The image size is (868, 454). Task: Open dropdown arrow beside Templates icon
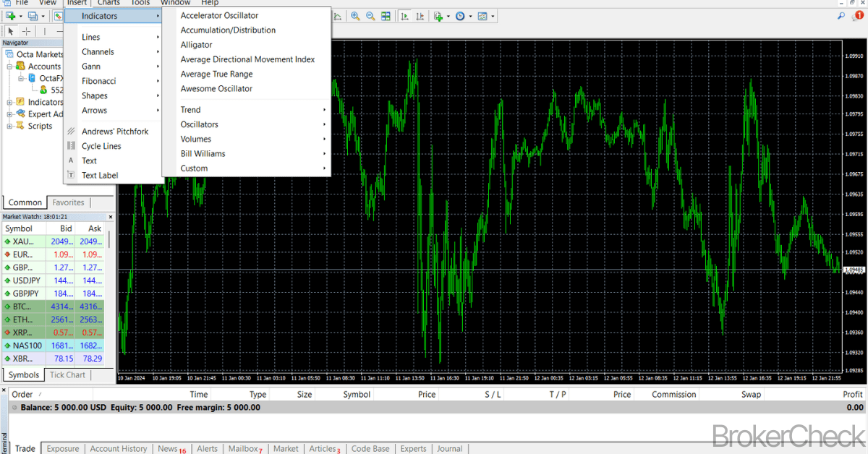(x=493, y=16)
